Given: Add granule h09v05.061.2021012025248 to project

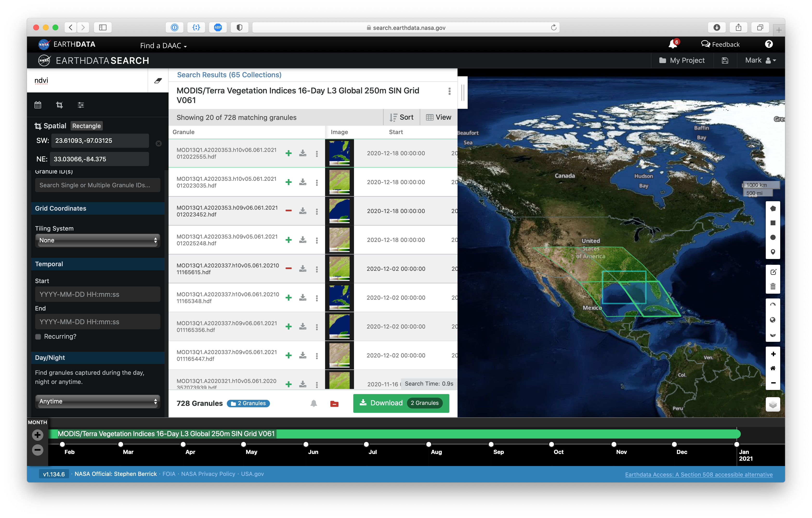Looking at the screenshot, I should coord(289,240).
